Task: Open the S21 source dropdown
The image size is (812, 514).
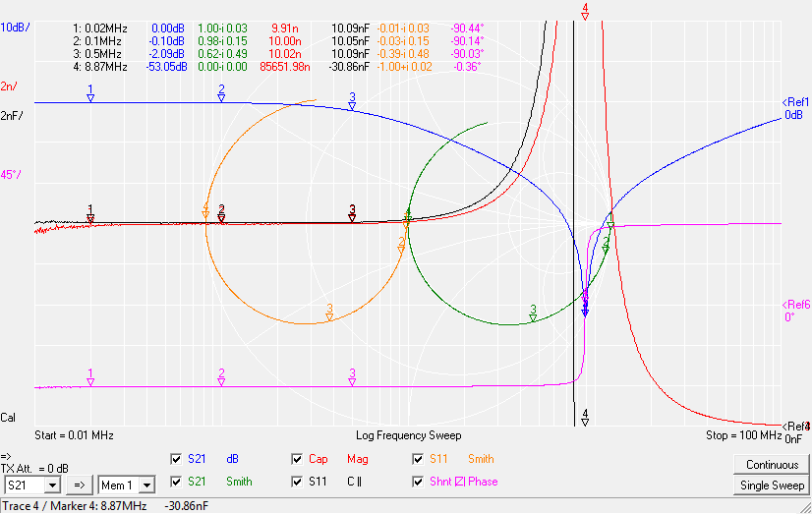Action: pos(52,485)
